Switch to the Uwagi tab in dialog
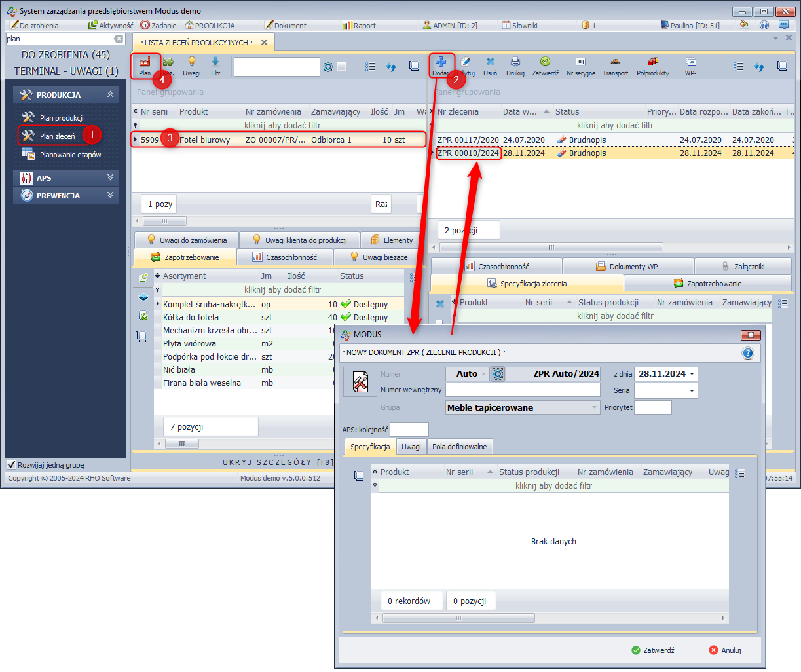Viewport: 801px width, 672px height. [411, 447]
